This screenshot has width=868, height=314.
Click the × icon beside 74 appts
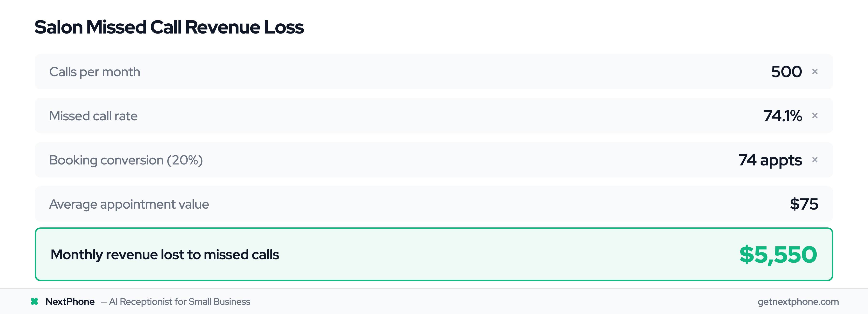click(x=815, y=160)
